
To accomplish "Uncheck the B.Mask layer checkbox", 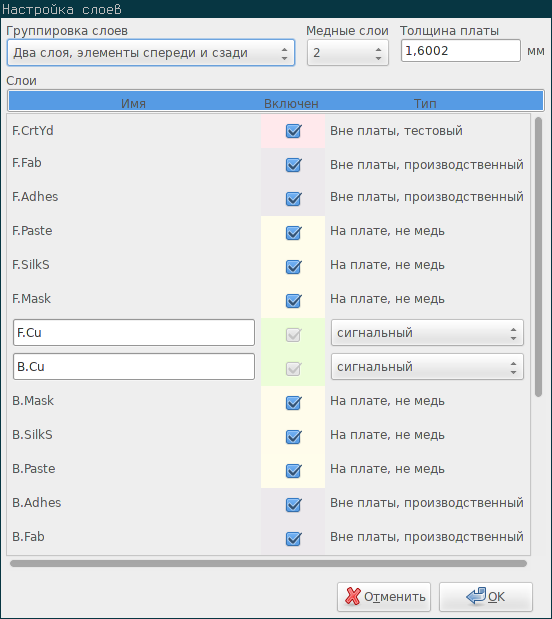I will [293, 403].
